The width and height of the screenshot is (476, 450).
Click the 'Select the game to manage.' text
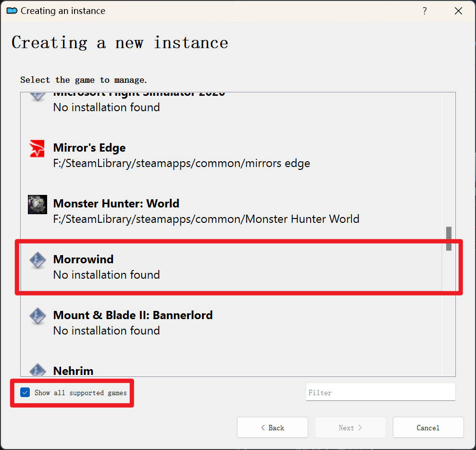[x=84, y=80]
